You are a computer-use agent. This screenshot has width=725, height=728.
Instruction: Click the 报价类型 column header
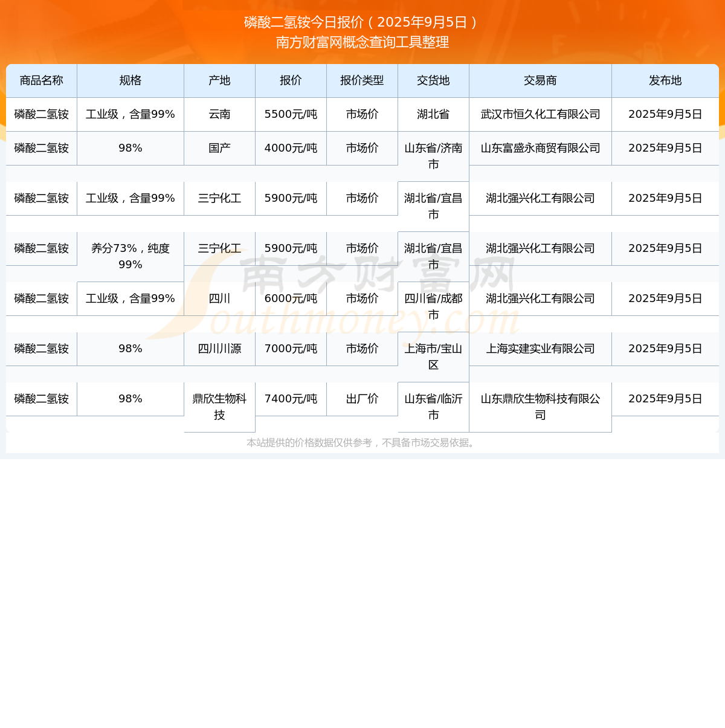[362, 80]
